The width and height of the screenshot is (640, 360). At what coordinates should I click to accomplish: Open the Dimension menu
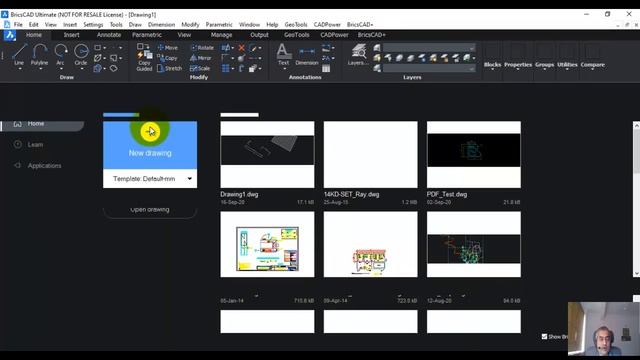(161, 24)
